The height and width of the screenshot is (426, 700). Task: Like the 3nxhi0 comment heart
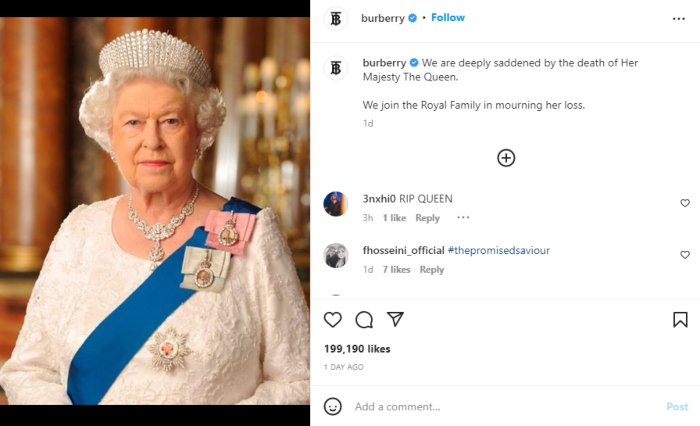click(685, 203)
